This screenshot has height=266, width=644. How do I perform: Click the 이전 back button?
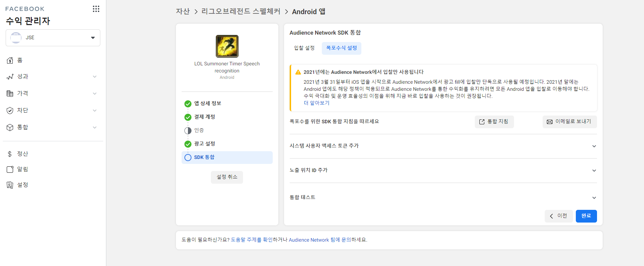[x=559, y=216]
